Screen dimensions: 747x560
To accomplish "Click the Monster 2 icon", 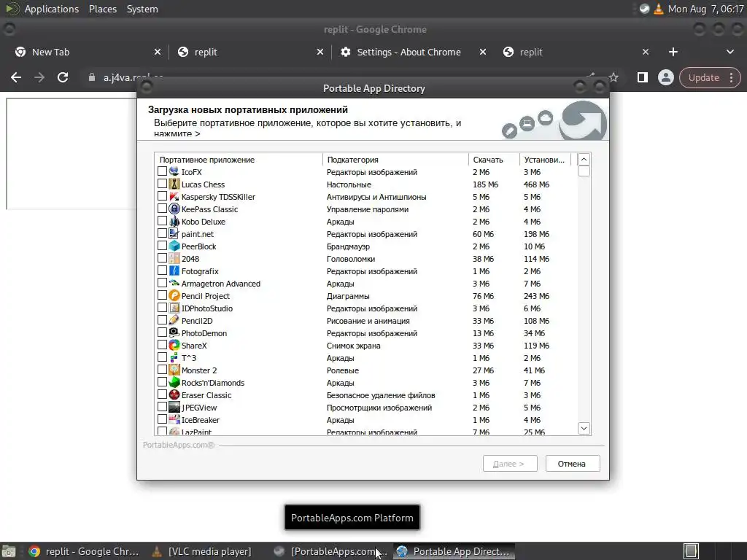I will tap(174, 370).
